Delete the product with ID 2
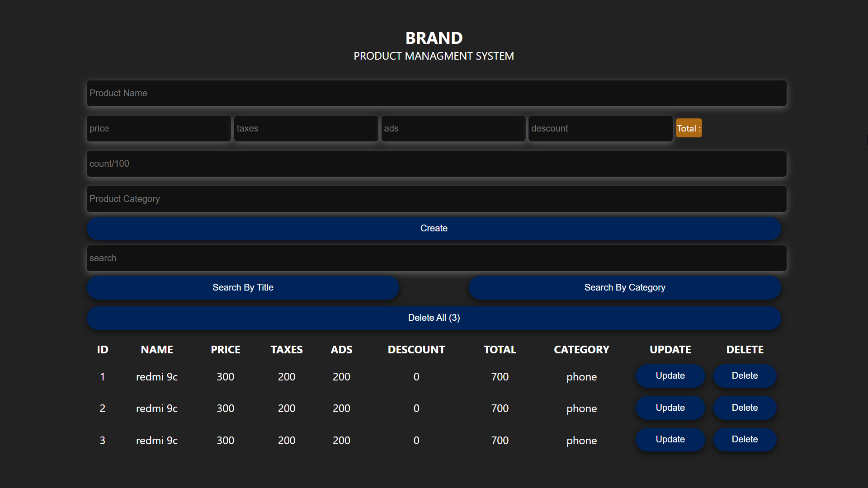This screenshot has height=488, width=868. (x=745, y=408)
